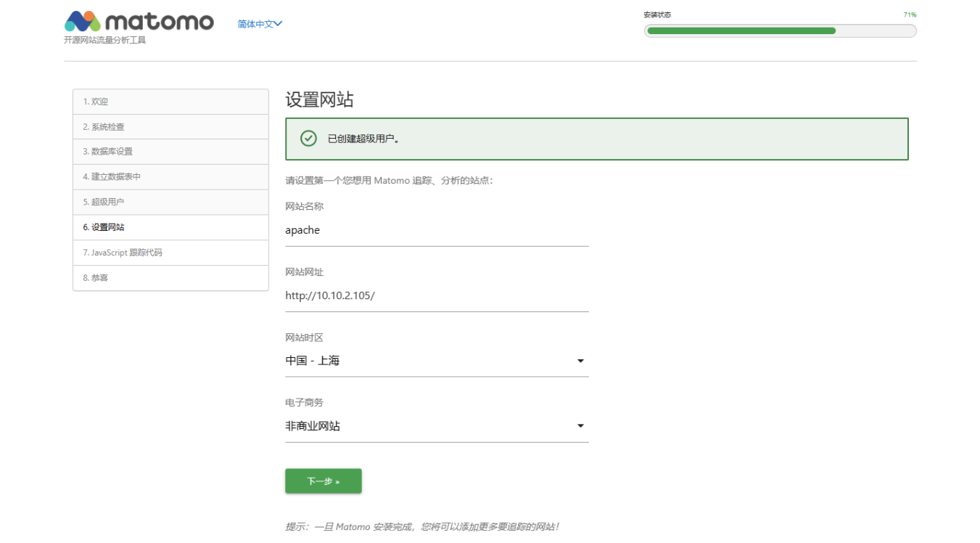This screenshot has width=980, height=543.
Task: Open the 简体中文 language dropdown
Action: point(259,24)
